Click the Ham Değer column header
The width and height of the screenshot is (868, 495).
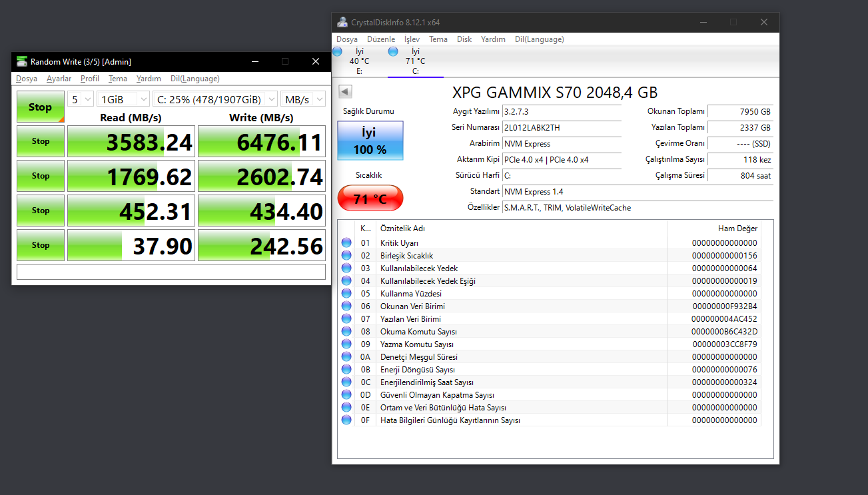pos(713,229)
